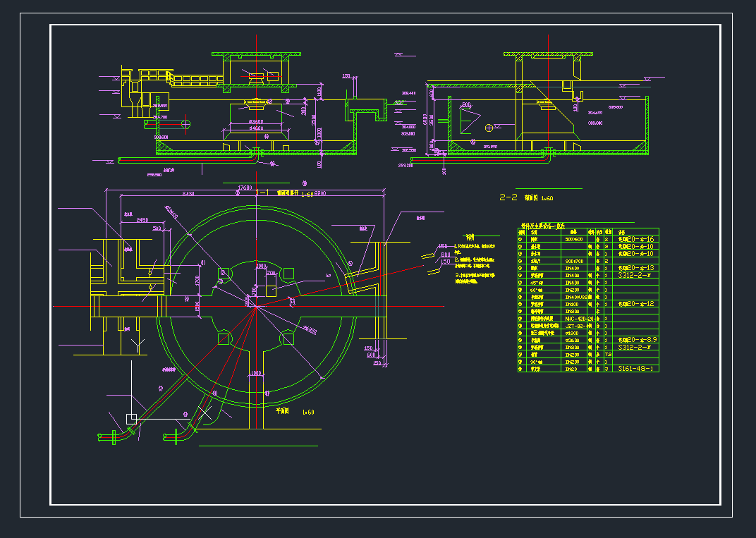This screenshot has height=538, width=756.
Task: Select the upper-left green square column
Action: pos(225,274)
